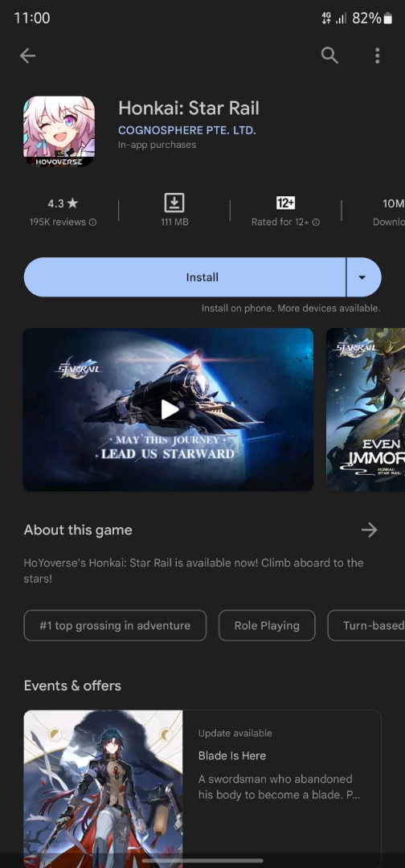
Task: Tap the 111 MB download size icon
Action: click(x=174, y=203)
